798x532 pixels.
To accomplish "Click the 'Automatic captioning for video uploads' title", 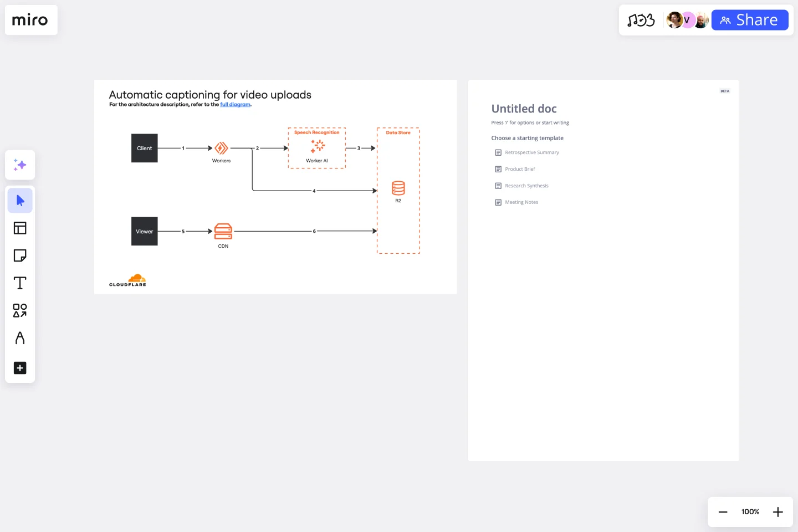I will coord(210,95).
